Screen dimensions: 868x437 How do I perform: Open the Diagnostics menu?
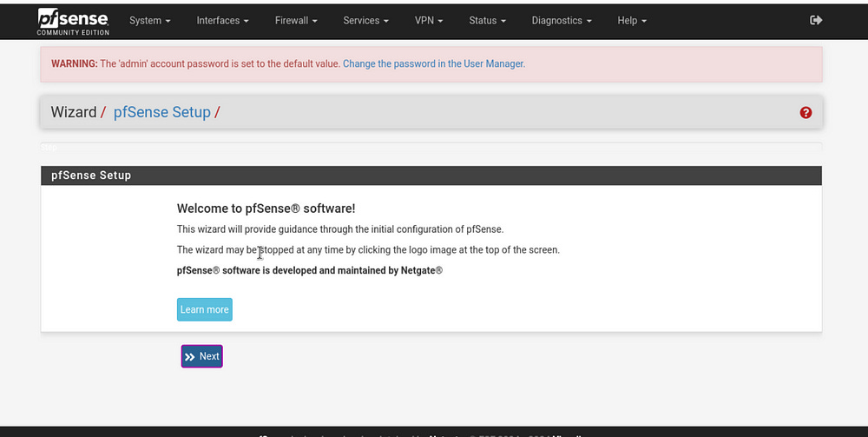pyautogui.click(x=562, y=21)
